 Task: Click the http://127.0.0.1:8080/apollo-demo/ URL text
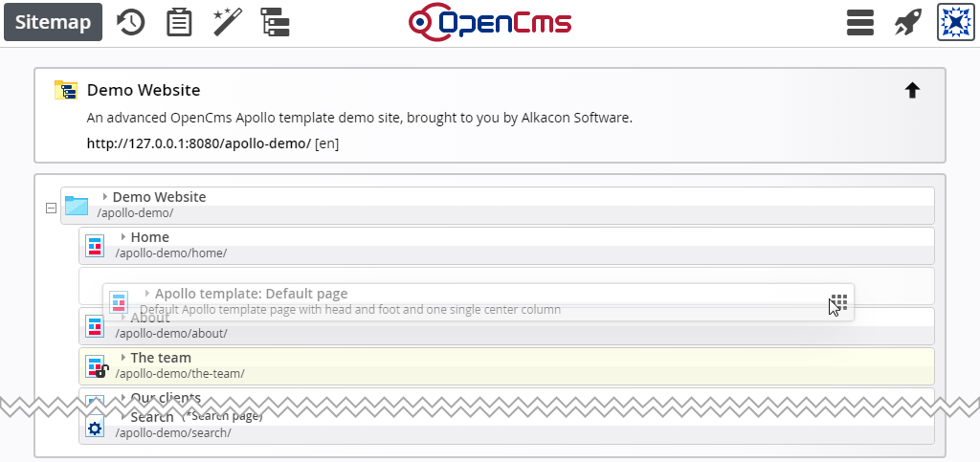(199, 143)
